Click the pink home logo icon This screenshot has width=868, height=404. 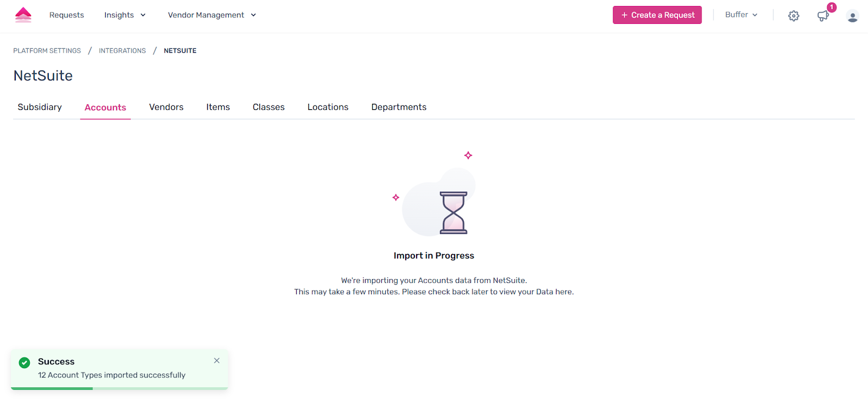(23, 15)
